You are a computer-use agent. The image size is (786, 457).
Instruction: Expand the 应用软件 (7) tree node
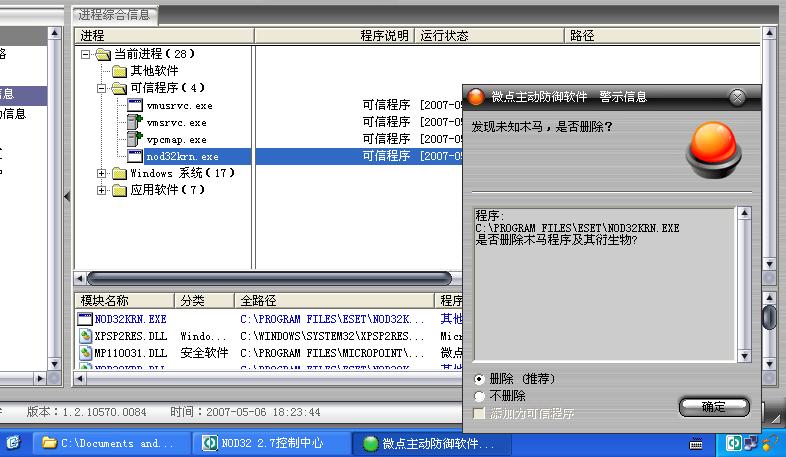click(102, 190)
